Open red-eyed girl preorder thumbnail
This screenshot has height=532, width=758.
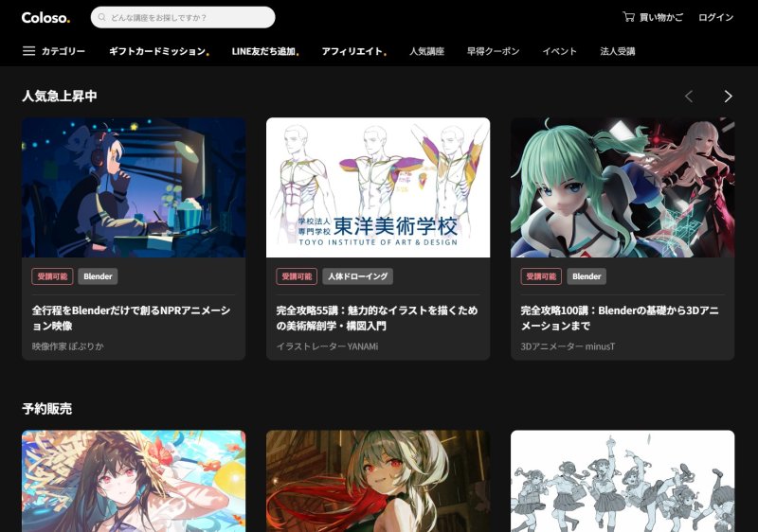(378, 481)
